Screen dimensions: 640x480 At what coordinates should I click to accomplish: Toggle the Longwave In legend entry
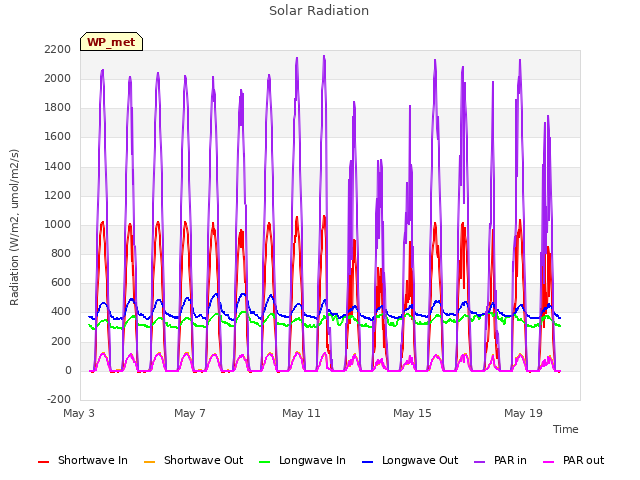302,460
